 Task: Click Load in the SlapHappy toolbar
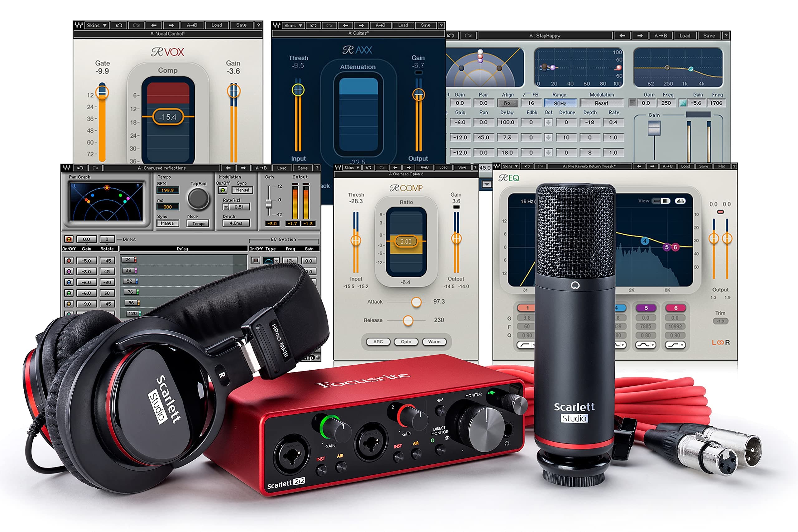tap(685, 36)
